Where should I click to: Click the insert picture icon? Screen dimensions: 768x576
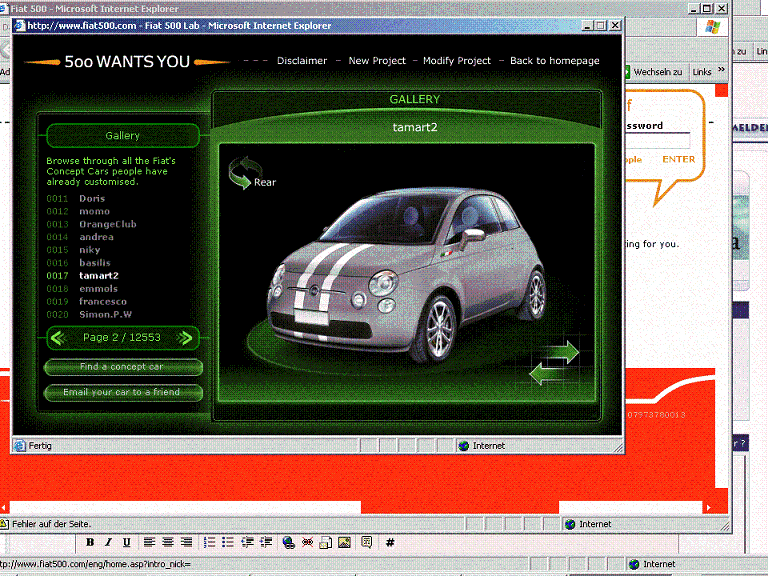(344, 542)
